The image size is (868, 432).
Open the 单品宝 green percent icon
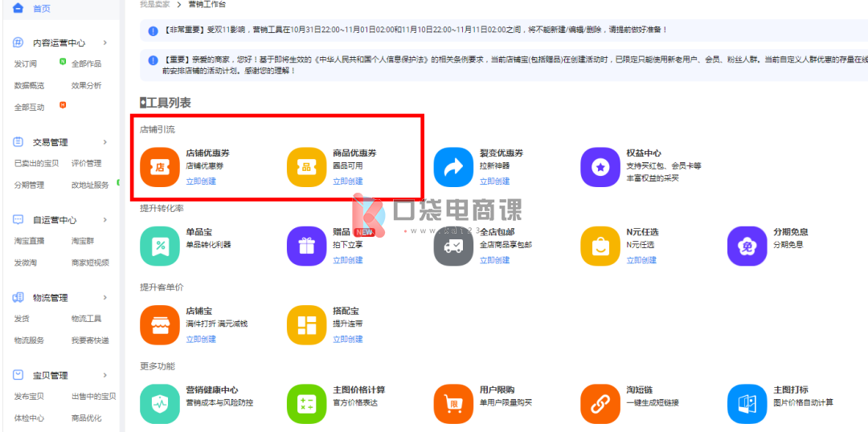(x=160, y=247)
